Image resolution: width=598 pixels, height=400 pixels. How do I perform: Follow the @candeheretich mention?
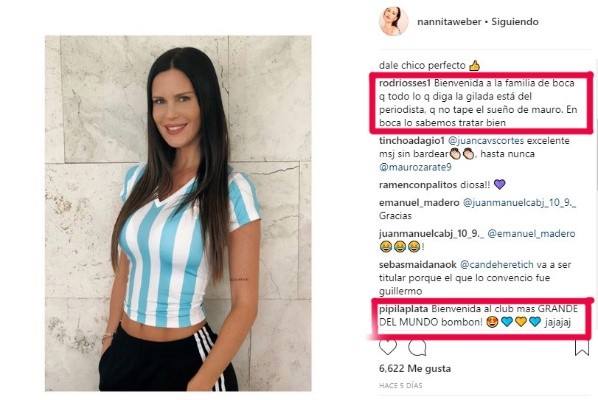click(497, 265)
